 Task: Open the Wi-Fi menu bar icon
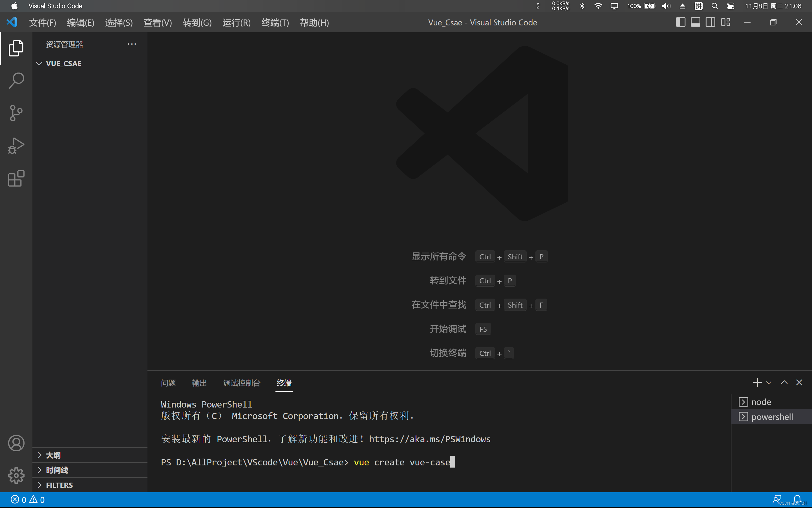coord(598,6)
